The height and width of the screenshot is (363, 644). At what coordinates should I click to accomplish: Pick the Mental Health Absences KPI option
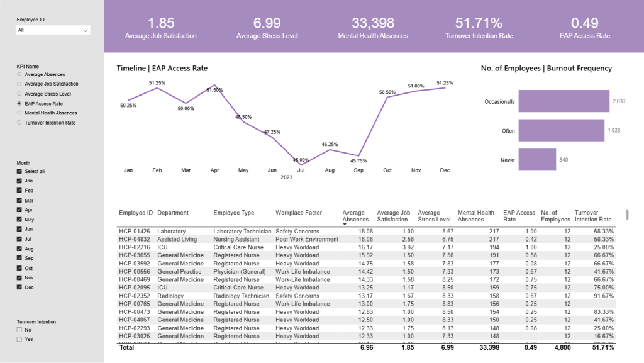[19, 113]
